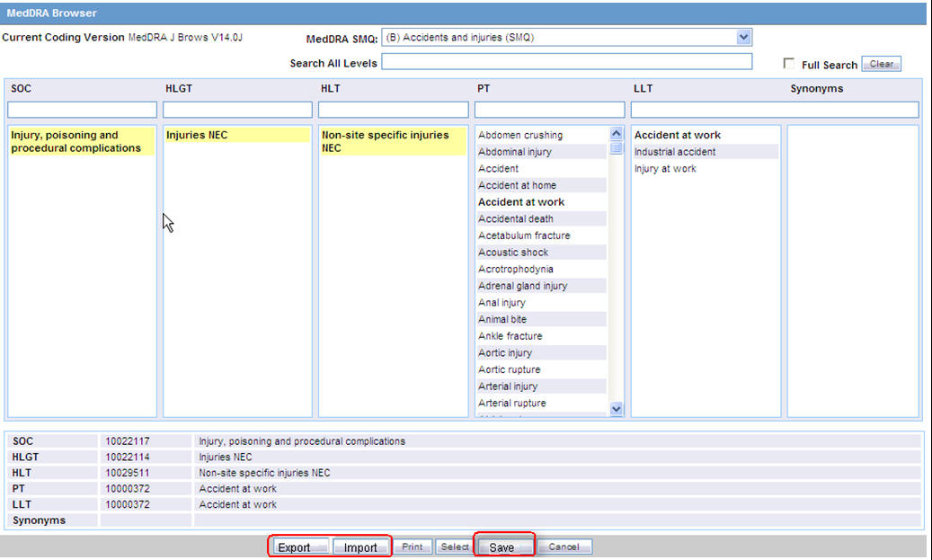Click the Cancel button
Viewport: 932px width, 560px height.
tap(564, 547)
